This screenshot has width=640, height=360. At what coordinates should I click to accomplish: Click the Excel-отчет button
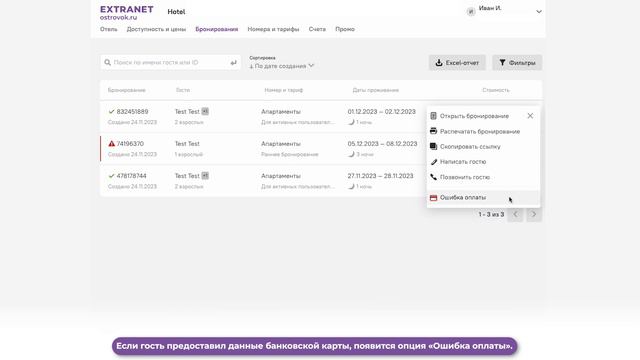pyautogui.click(x=457, y=62)
